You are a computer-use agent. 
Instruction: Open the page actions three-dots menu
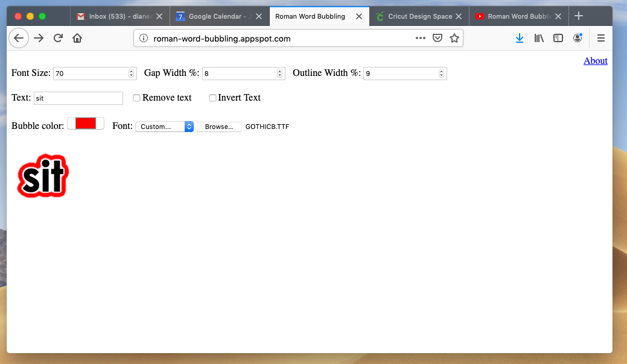421,38
